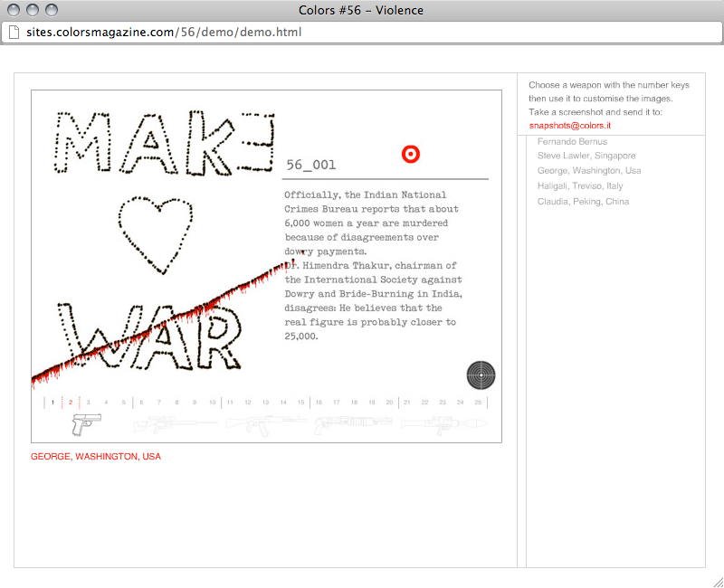Go to image number 3 on timeline
The height and width of the screenshot is (588, 724).
click(88, 403)
